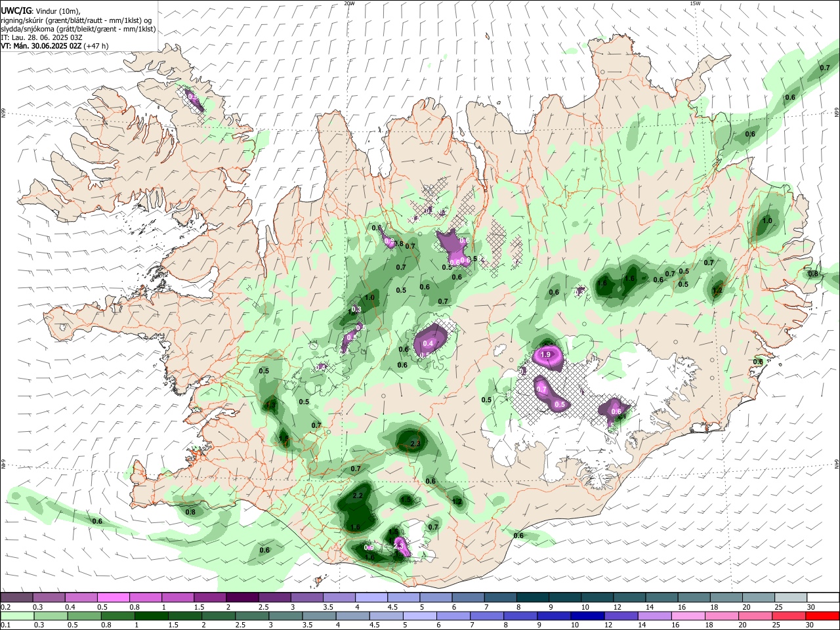Pick the lower-row light pink swatch at 16
Screen dimensions: 840x630
pyautogui.click(x=688, y=616)
